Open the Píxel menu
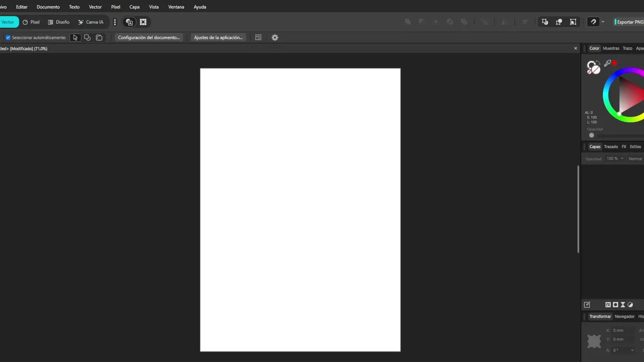Screen dimensions: 644x362 coord(116,7)
